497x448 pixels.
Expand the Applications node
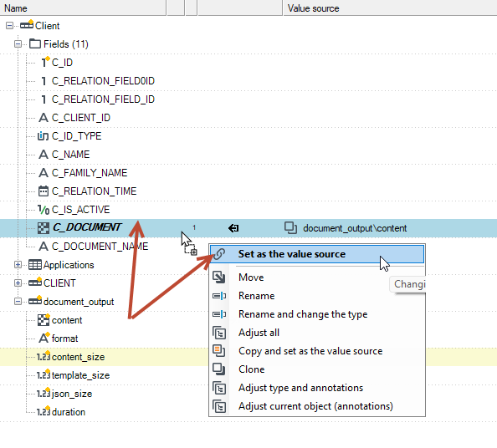(18, 265)
